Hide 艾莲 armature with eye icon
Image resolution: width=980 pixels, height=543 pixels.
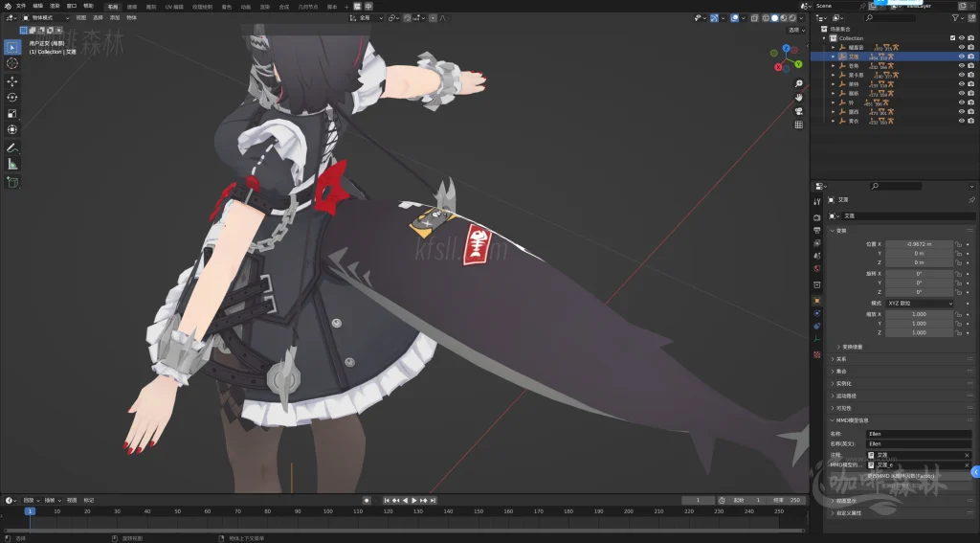(x=961, y=57)
